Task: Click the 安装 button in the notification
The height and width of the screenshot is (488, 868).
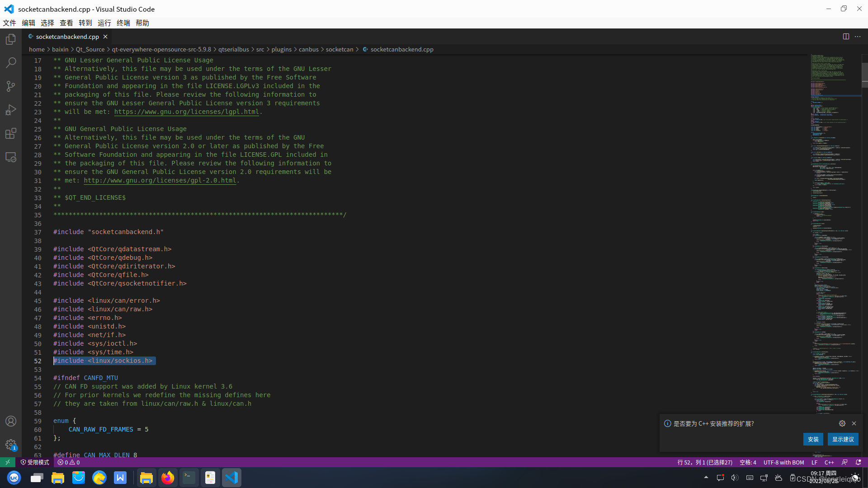Action: pyautogui.click(x=813, y=439)
